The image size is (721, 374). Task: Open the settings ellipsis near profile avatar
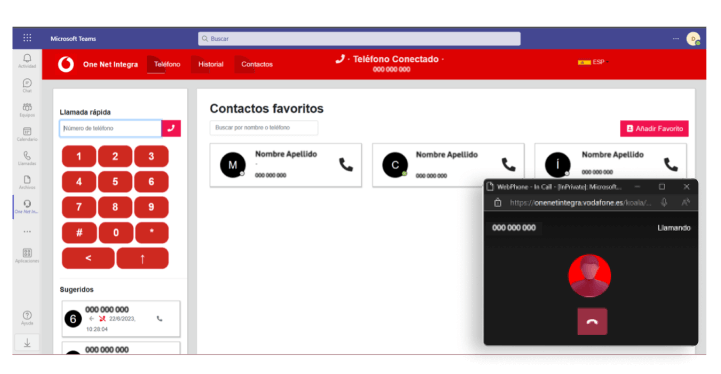click(675, 39)
